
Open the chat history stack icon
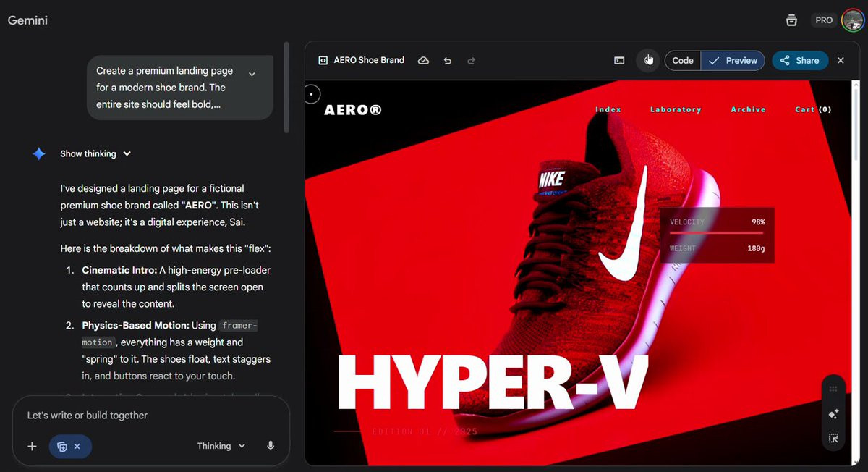[792, 20]
